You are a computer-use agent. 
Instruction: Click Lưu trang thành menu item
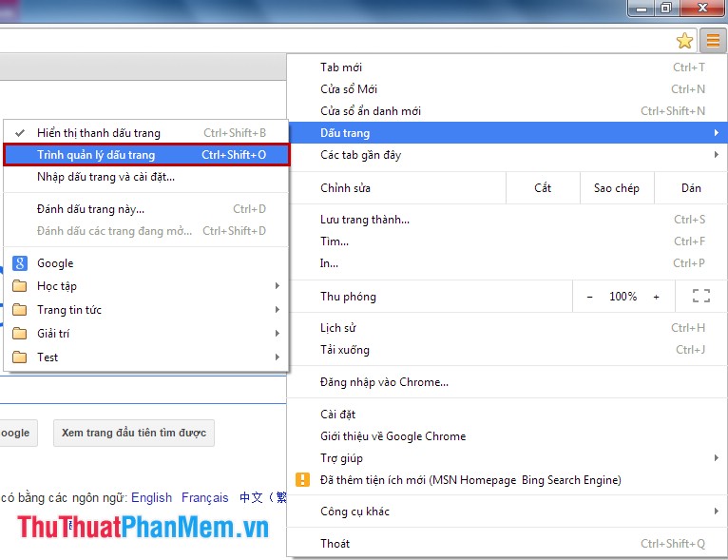(x=507, y=220)
